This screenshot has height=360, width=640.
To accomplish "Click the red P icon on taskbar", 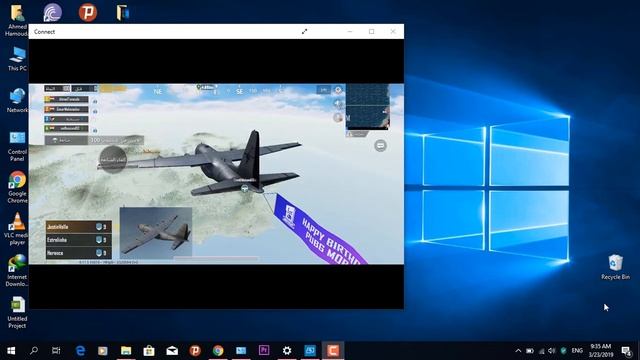I will coord(195,351).
